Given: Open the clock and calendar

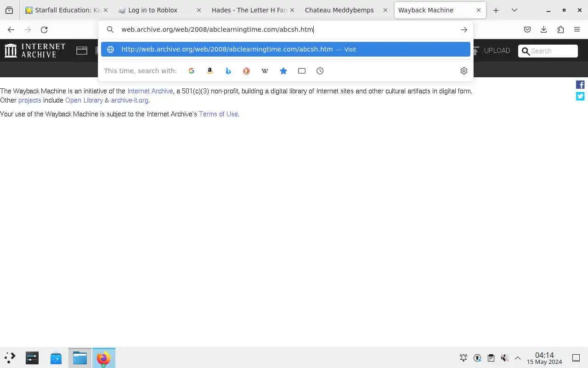Looking at the screenshot, I should [x=544, y=358].
